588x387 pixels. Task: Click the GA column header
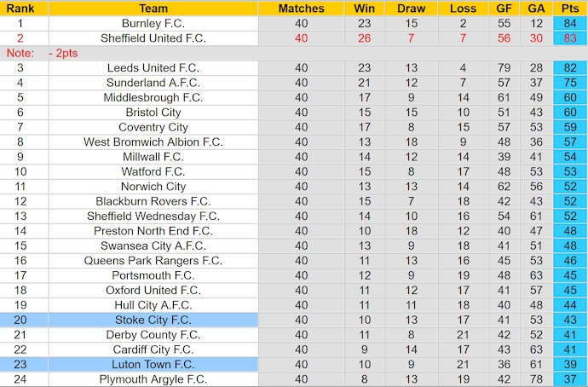click(x=536, y=9)
